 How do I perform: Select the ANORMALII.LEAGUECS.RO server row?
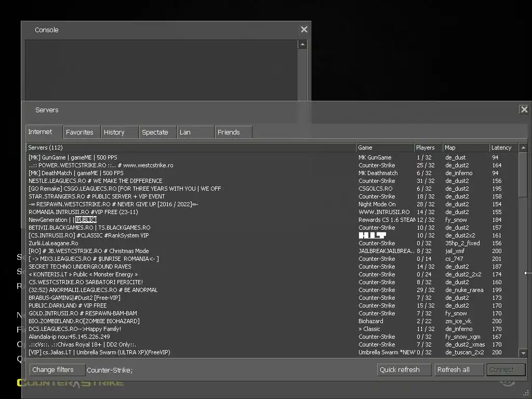point(272,290)
